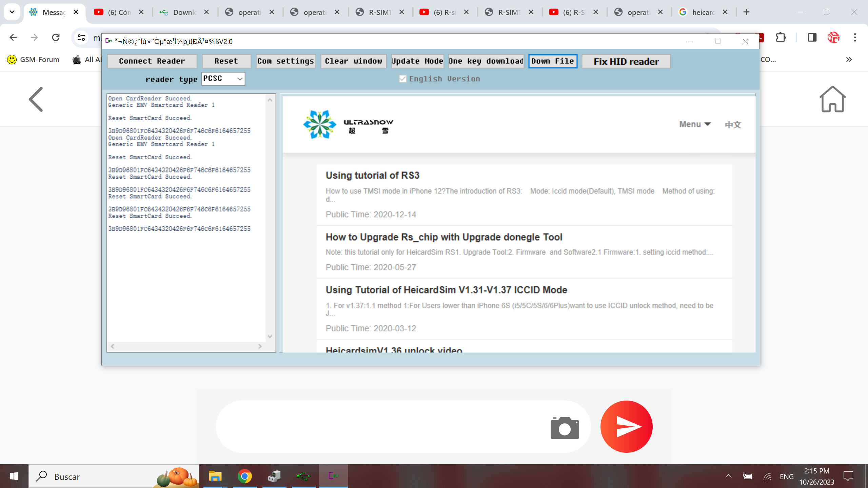Show hidden bookmarks overflow chevron
Viewport: 868px width, 488px height.
pos(849,60)
